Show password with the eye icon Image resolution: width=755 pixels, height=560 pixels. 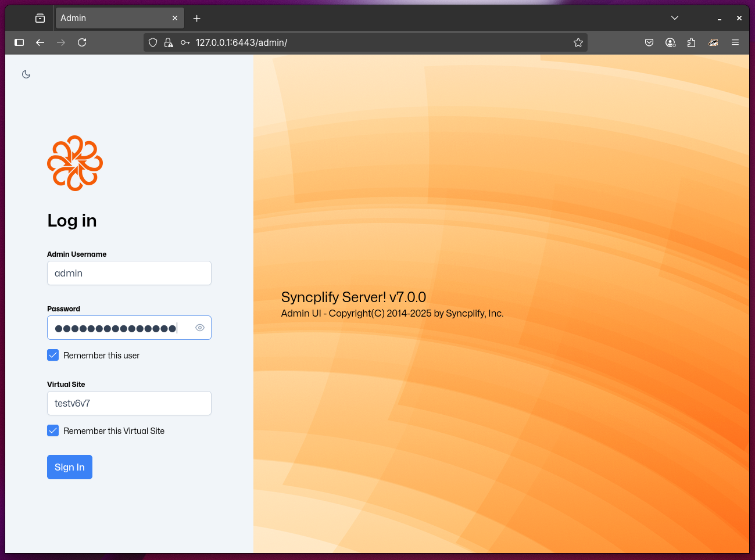(199, 328)
